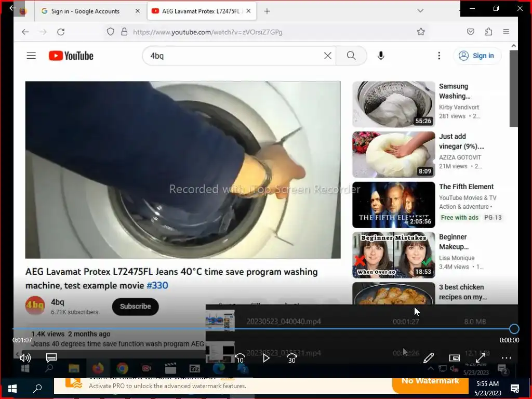
Task: Open the player's three-dot more options
Action: click(506, 358)
